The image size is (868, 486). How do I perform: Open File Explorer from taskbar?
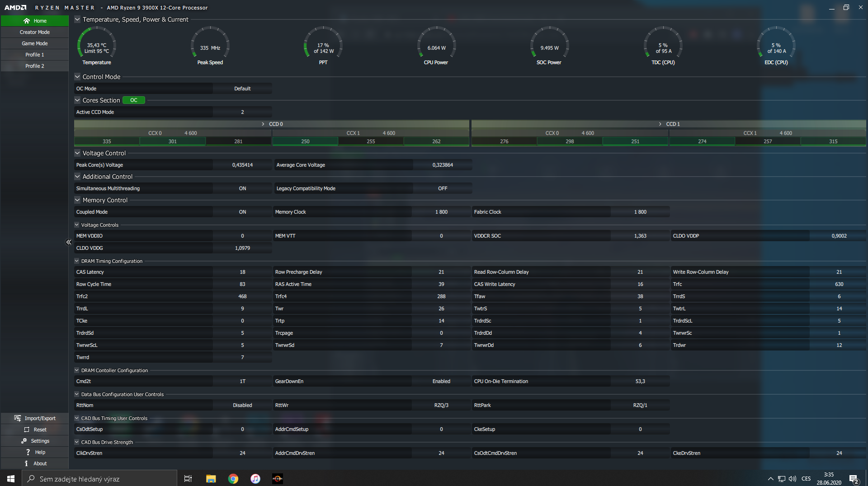(211, 479)
